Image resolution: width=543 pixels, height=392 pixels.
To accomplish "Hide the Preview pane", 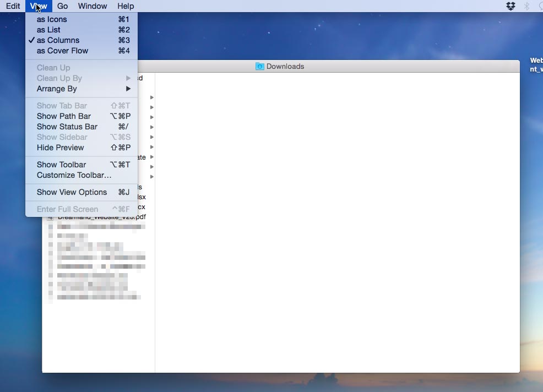I will coord(60,148).
